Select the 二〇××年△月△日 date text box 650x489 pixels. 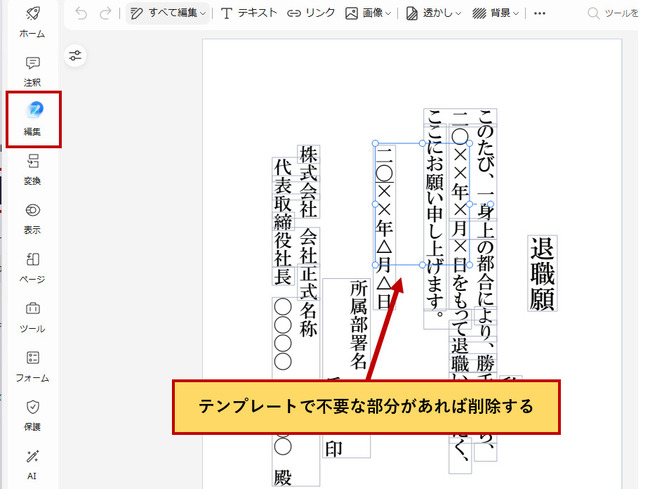[384, 227]
